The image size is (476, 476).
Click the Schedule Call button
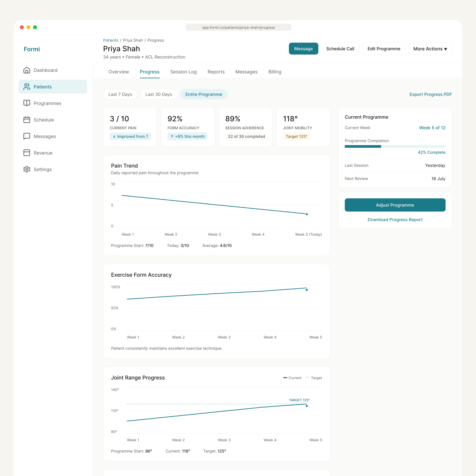point(340,49)
